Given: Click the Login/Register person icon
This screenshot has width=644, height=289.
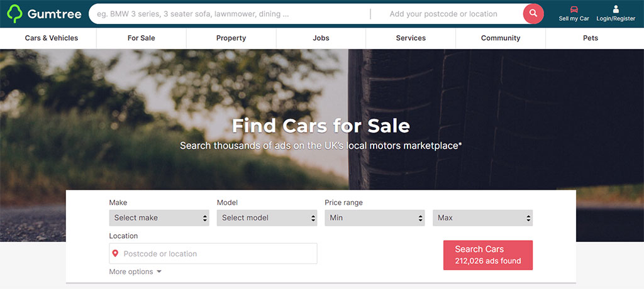Looking at the screenshot, I should (x=615, y=9).
